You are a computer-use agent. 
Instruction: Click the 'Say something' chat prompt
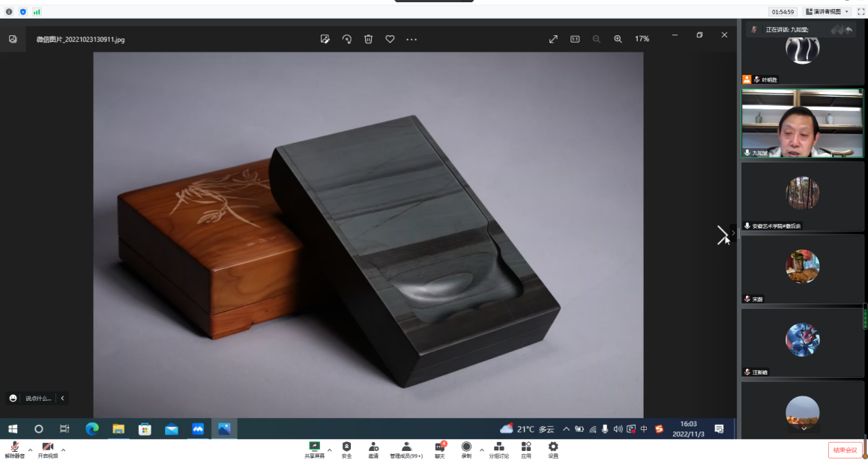point(37,399)
